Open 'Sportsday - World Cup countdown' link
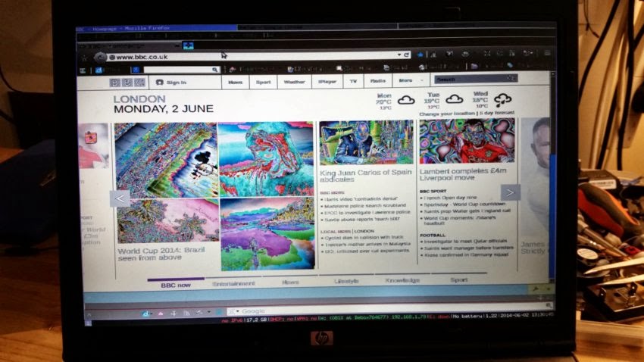 point(464,204)
